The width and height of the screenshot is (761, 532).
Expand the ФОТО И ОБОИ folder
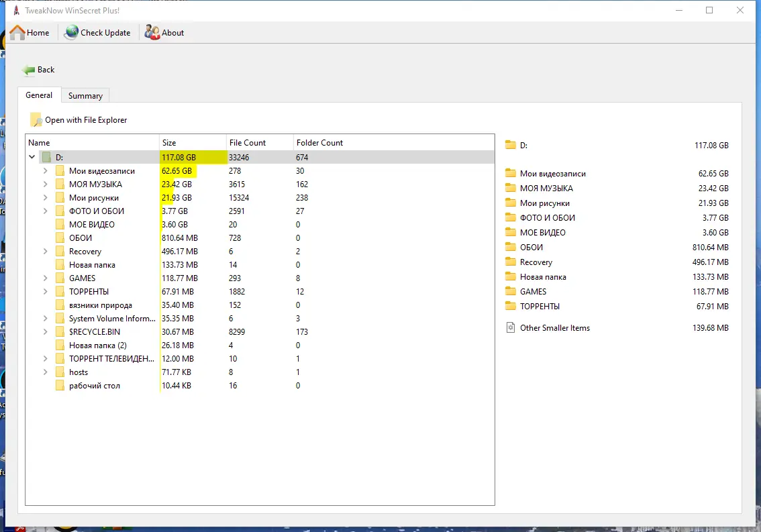[x=45, y=211]
